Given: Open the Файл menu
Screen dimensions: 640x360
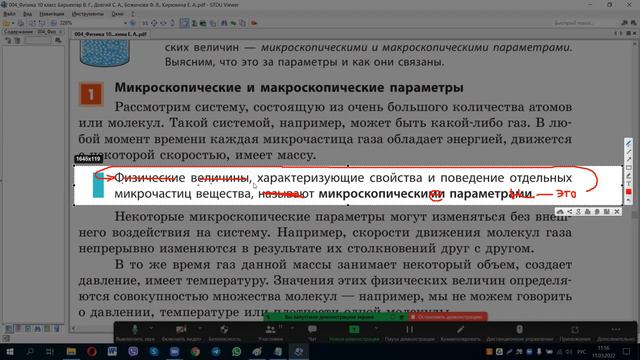Looking at the screenshot, I should [9, 14].
